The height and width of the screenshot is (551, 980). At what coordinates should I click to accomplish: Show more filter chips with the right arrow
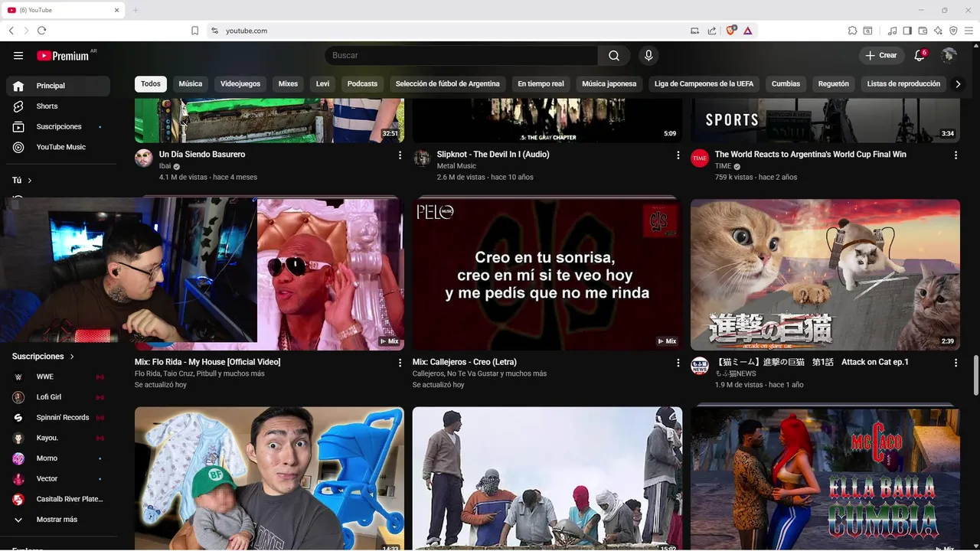tap(958, 84)
